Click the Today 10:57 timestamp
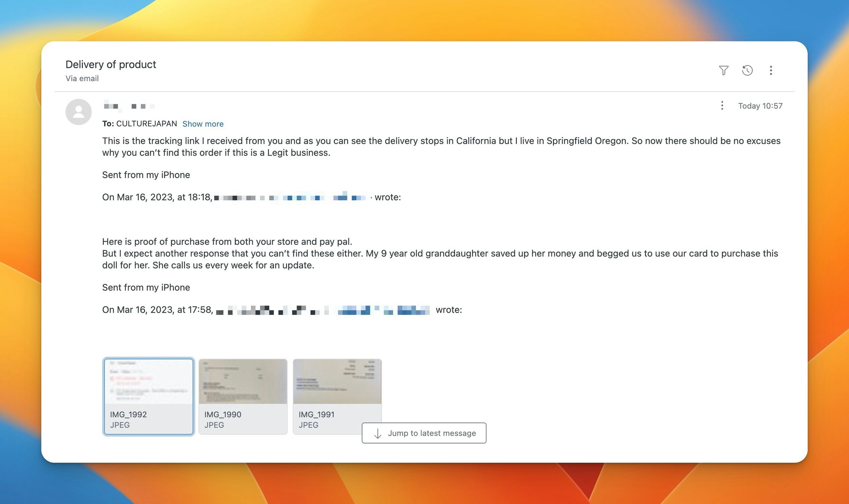This screenshot has height=504, width=849. click(760, 106)
